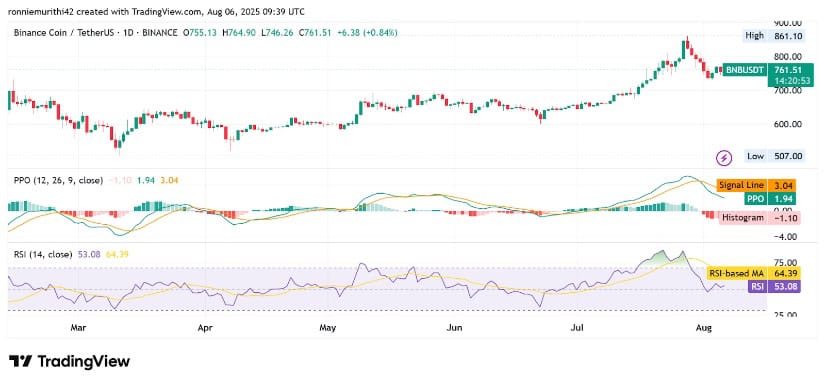This screenshot has width=825, height=384.
Task: Click the 1.94 PPO value on axis
Action: point(782,199)
